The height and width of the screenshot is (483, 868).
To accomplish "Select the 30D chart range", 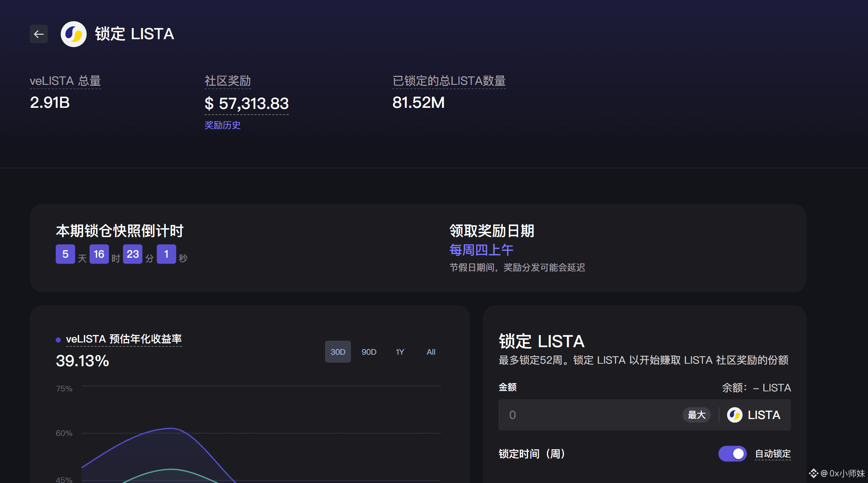I will coord(338,352).
